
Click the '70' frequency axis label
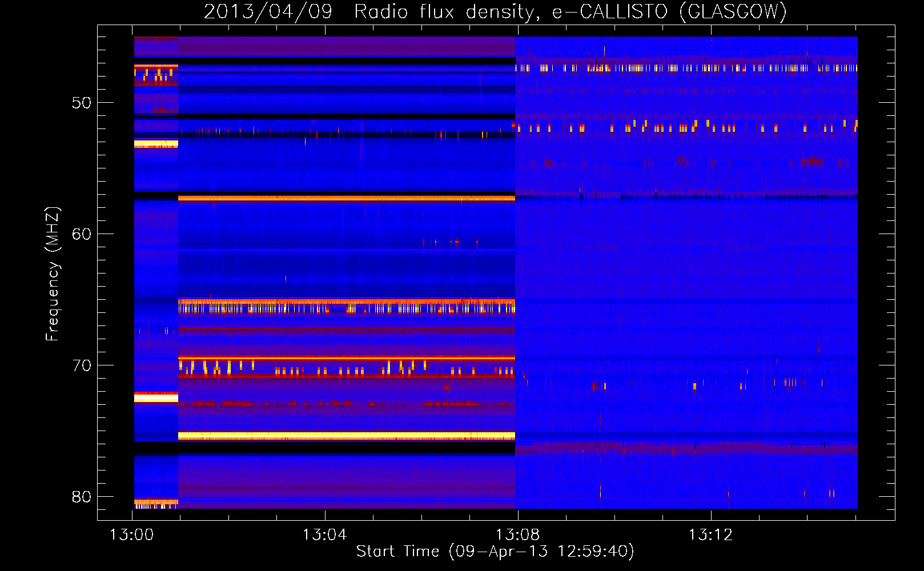pyautogui.click(x=82, y=365)
